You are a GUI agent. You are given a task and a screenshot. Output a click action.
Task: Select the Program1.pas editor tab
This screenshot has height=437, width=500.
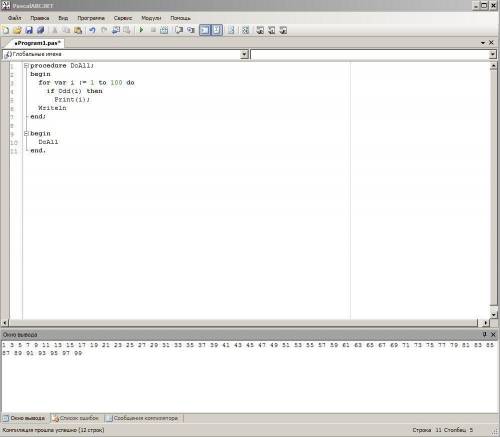[37, 43]
